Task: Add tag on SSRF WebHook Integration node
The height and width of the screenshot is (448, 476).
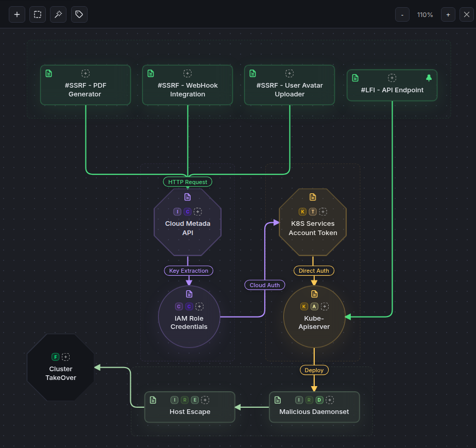Action: pyautogui.click(x=188, y=73)
